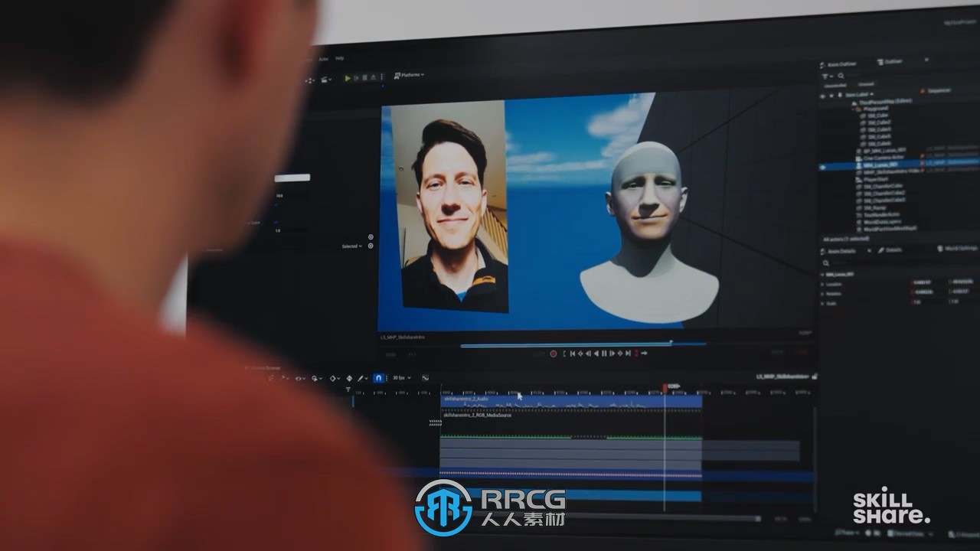This screenshot has width=980, height=551.
Task: Open the cinematics clapperboard toolbar menu
Action: 326,80
